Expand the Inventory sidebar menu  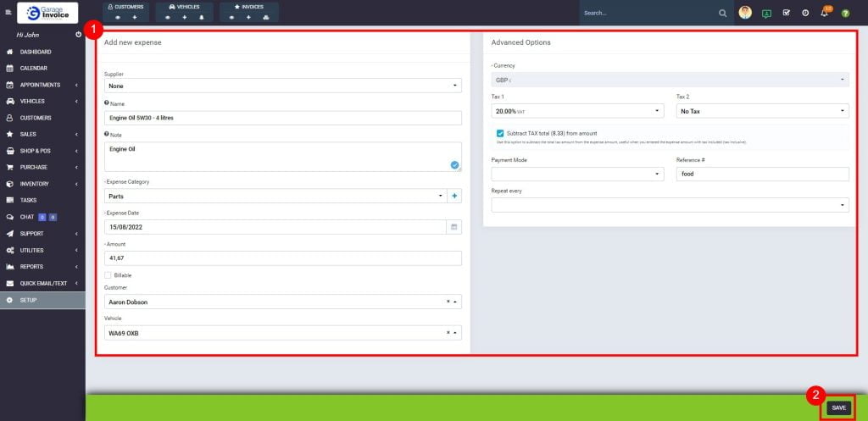pyautogui.click(x=36, y=184)
